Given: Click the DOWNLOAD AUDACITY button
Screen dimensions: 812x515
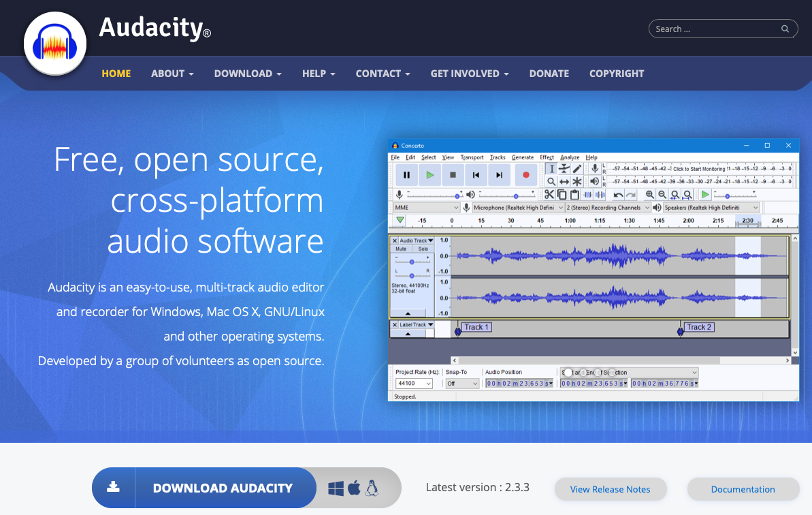Looking at the screenshot, I should (204, 488).
